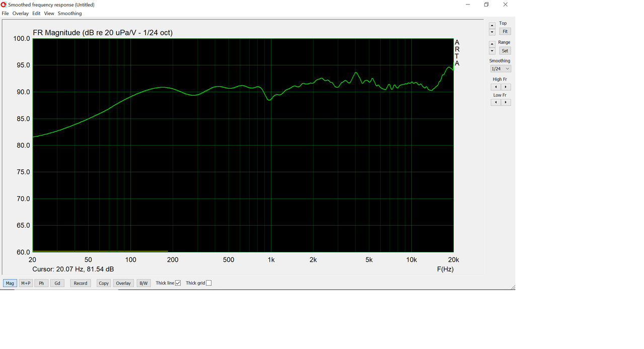Click the ARTA icon in title bar

pyautogui.click(x=4, y=5)
